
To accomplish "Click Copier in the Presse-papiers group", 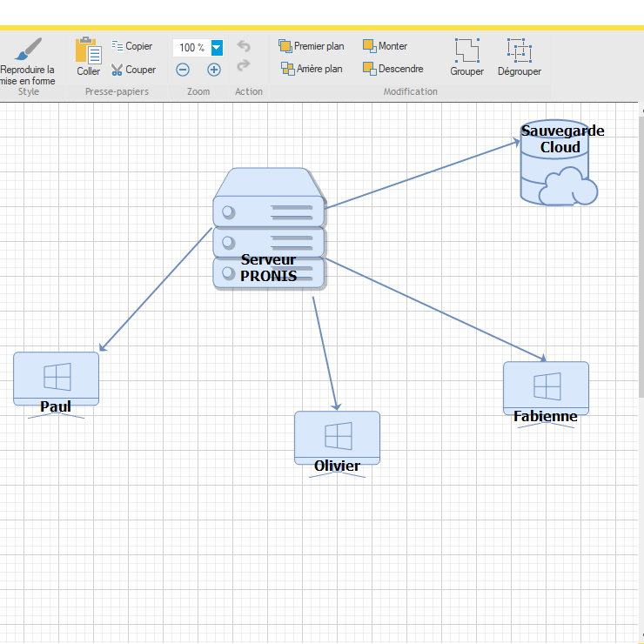I will 131,46.
